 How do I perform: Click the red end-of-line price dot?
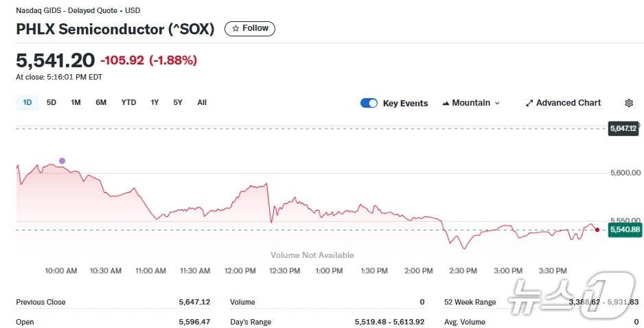point(597,230)
